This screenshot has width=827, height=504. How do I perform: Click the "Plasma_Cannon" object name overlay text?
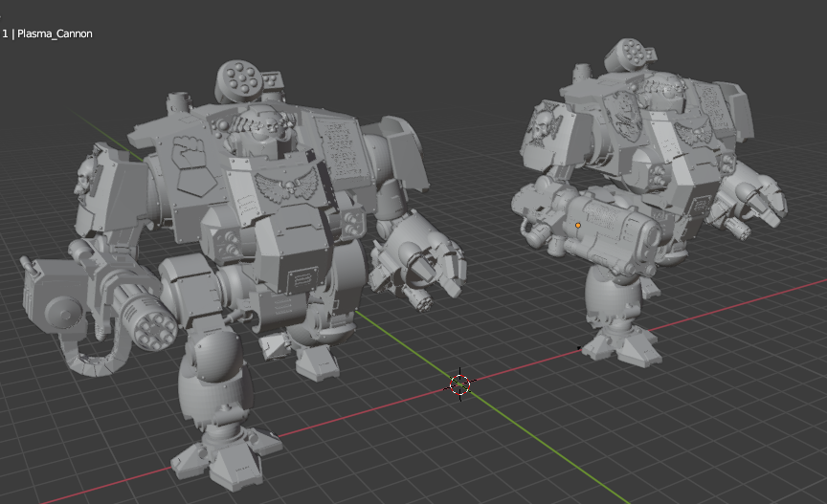coord(55,33)
